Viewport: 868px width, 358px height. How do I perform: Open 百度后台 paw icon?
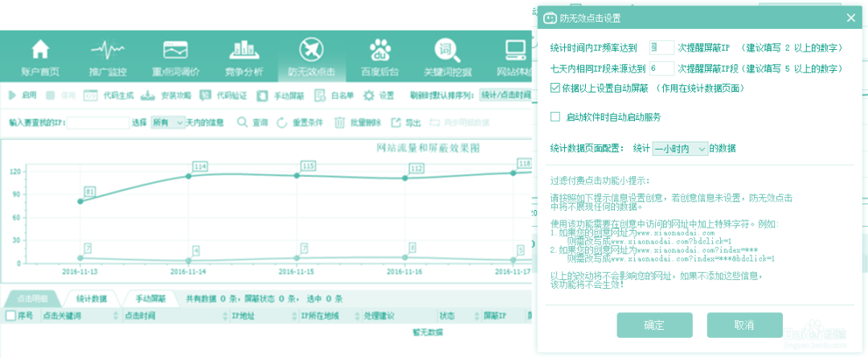tap(379, 50)
